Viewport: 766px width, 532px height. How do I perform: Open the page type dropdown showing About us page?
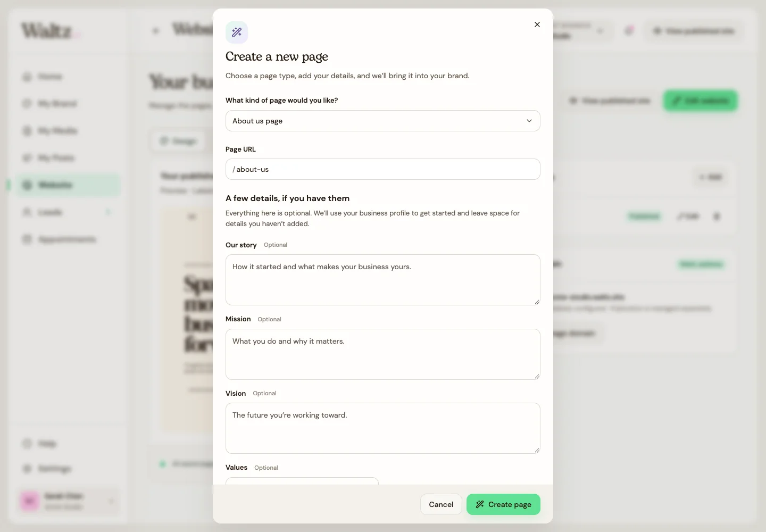tap(383, 121)
